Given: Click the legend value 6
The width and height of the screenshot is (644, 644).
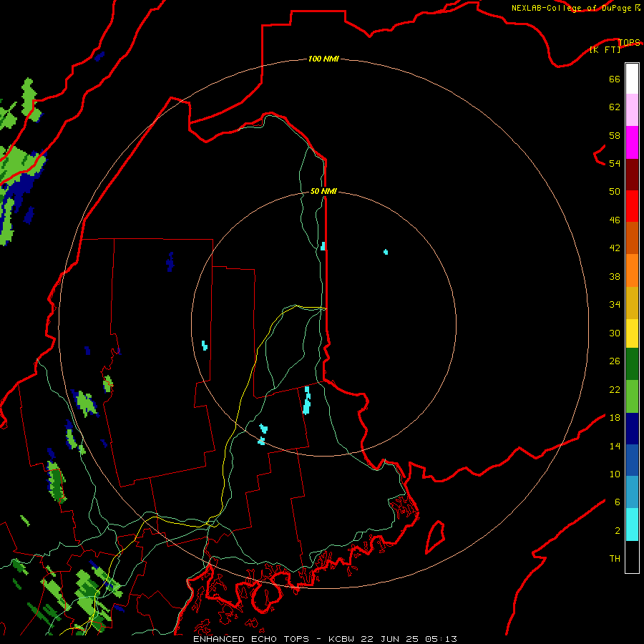Looking at the screenshot, I should 617,502.
